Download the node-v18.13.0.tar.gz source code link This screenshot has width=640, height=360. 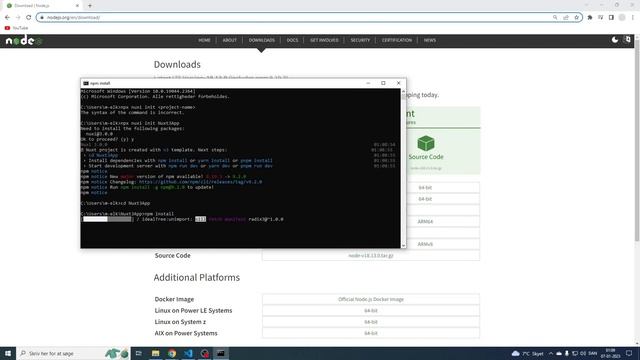(371, 256)
